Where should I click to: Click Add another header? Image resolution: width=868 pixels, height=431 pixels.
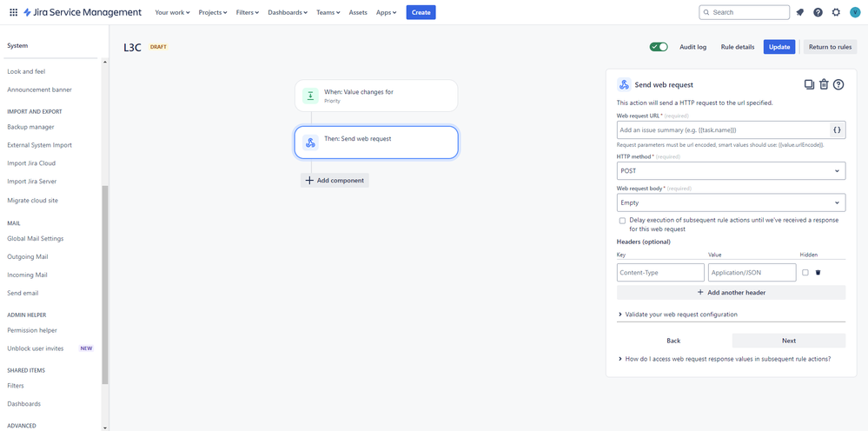tap(732, 292)
